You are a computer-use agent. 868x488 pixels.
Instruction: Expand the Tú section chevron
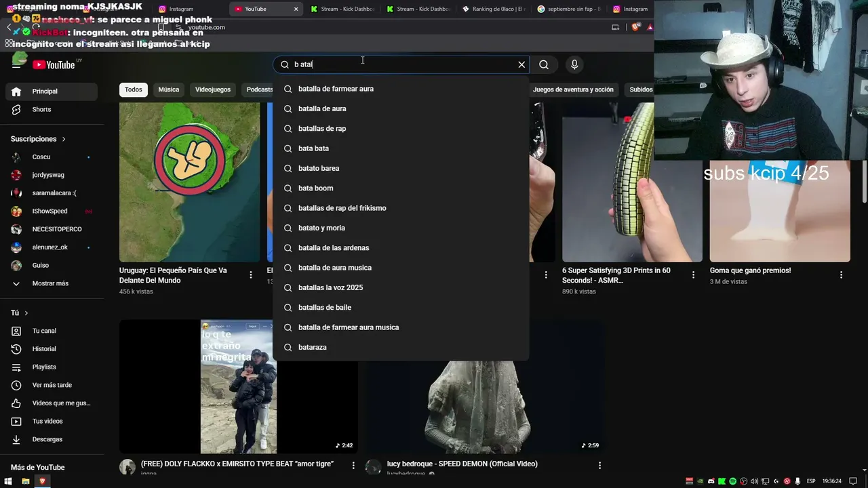click(x=26, y=313)
